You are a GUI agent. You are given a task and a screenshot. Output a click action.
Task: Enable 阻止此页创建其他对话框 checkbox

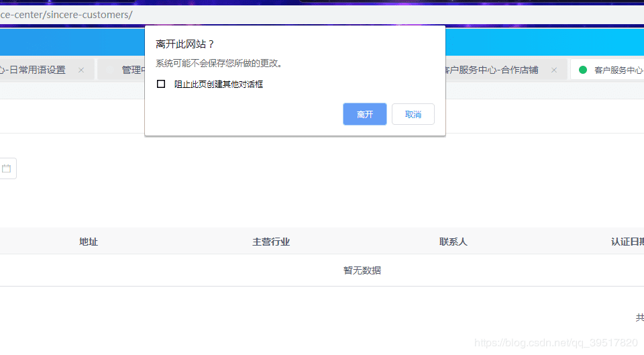[161, 84]
